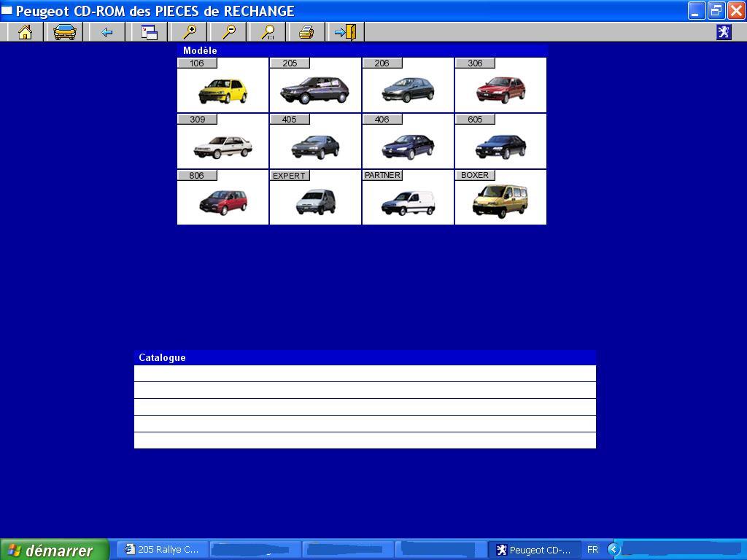Expand the system tray arrow
This screenshot has height=560, width=747.
pos(614,550)
